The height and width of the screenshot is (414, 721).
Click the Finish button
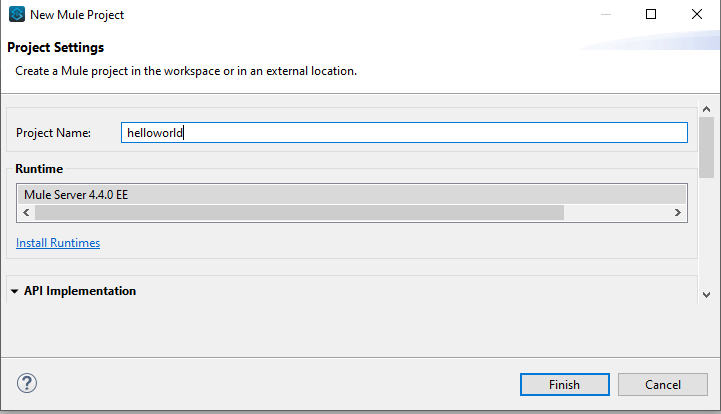pos(564,384)
